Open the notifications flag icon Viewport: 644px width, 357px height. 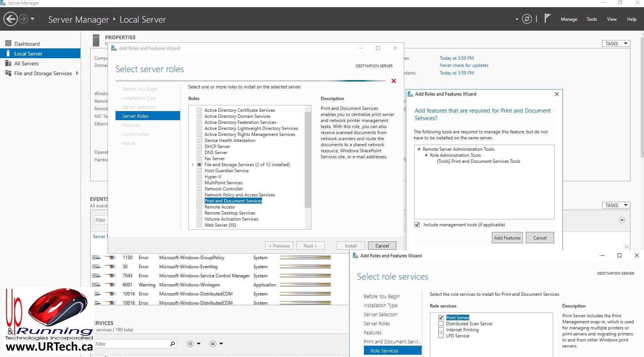[547, 19]
